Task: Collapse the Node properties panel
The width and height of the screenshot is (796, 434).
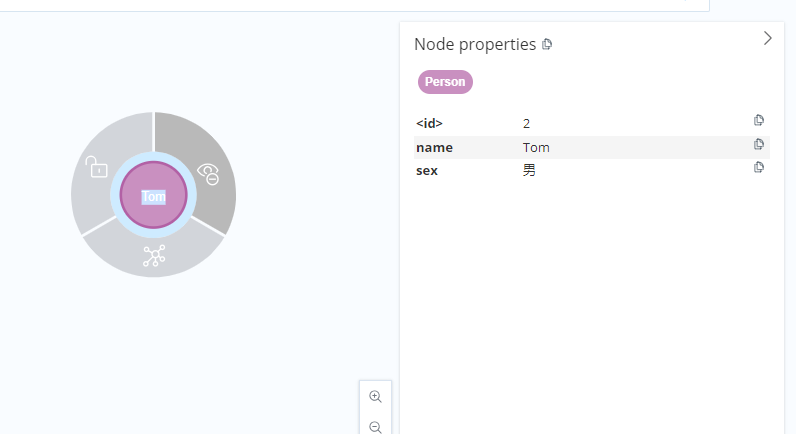Action: [x=768, y=39]
